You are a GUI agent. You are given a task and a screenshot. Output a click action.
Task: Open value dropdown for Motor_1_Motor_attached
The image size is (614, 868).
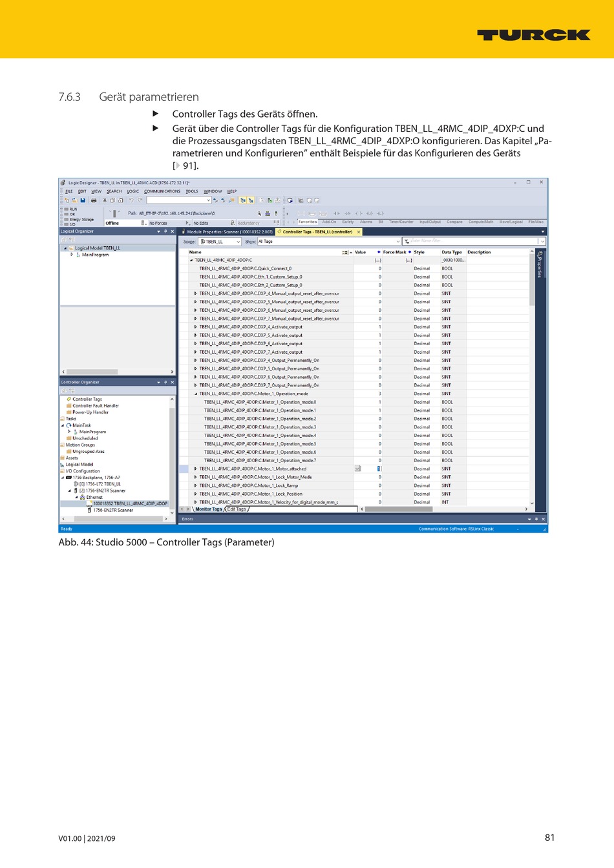(357, 469)
